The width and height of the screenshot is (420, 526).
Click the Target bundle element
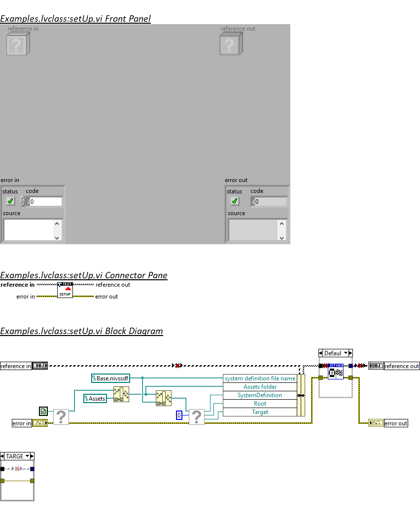(260, 412)
